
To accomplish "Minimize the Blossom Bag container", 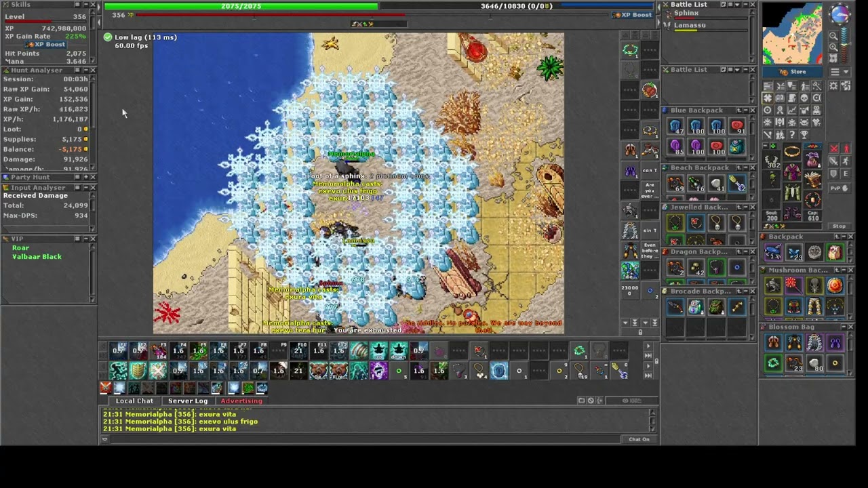I will [843, 327].
